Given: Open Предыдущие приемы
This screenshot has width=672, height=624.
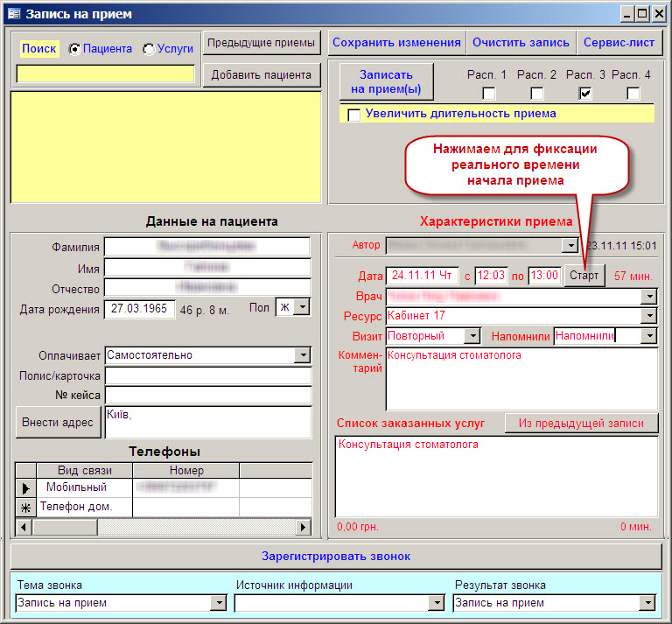Looking at the screenshot, I should [x=261, y=43].
